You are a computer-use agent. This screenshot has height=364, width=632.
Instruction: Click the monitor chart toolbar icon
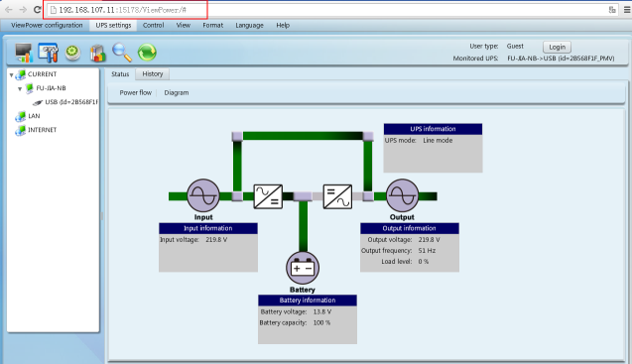pos(24,53)
